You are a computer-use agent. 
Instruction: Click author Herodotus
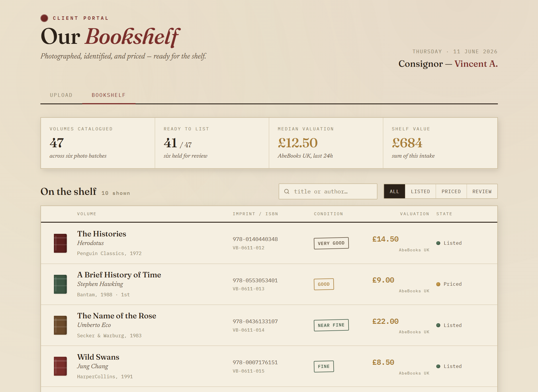[91, 243]
